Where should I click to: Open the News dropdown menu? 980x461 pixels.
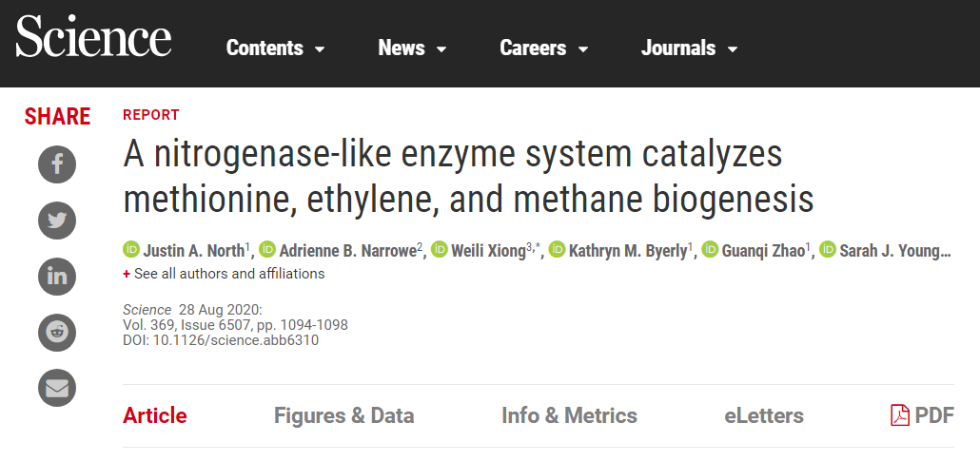pyautogui.click(x=412, y=48)
